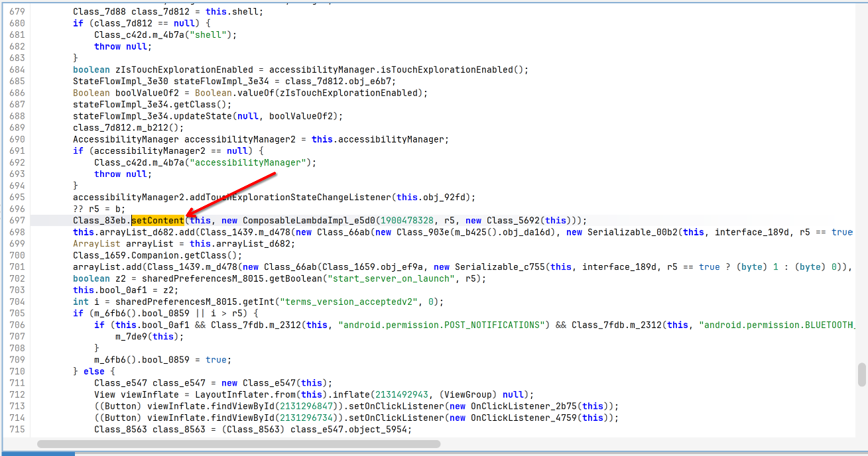Click Class_5692 on line 697

tap(513, 220)
